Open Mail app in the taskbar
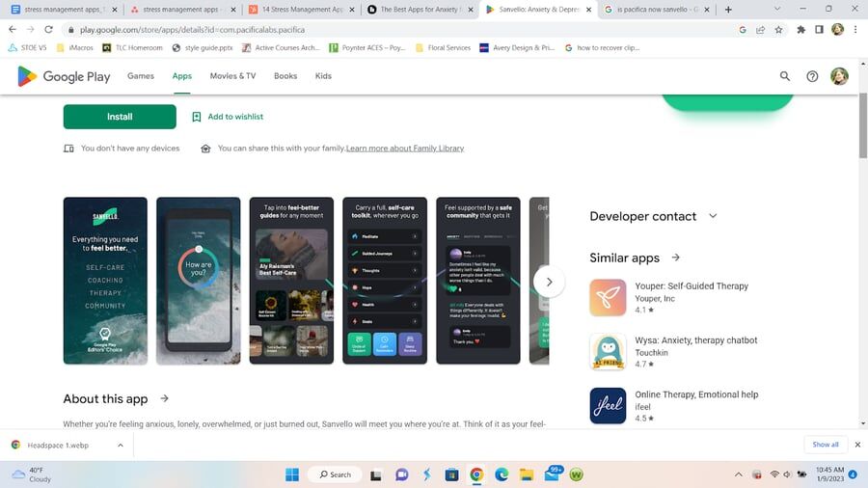The height and width of the screenshot is (488, 868). 552,474
